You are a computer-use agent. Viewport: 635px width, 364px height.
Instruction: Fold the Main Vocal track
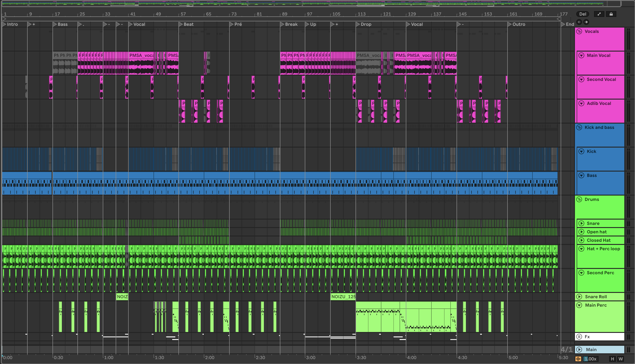click(x=581, y=56)
